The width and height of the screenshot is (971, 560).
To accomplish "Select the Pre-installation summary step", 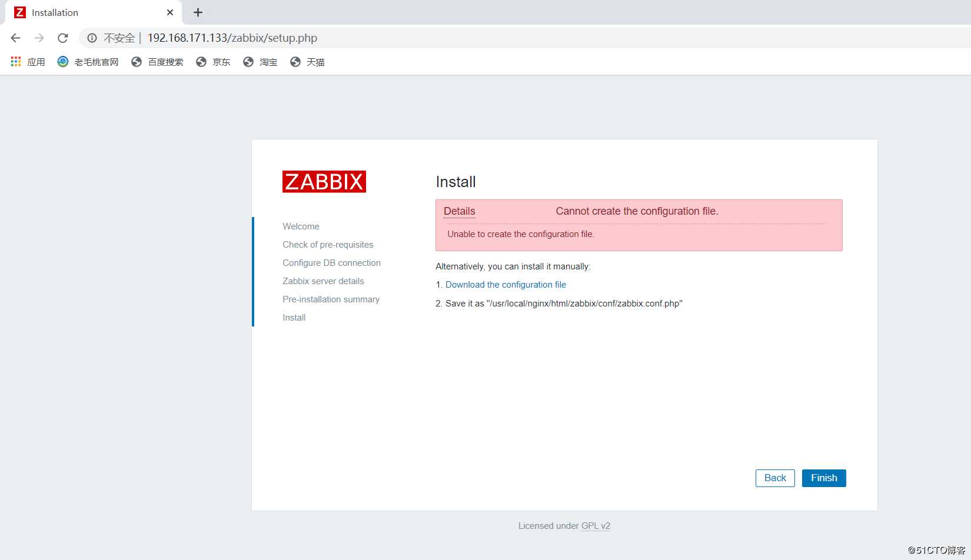I will [331, 299].
